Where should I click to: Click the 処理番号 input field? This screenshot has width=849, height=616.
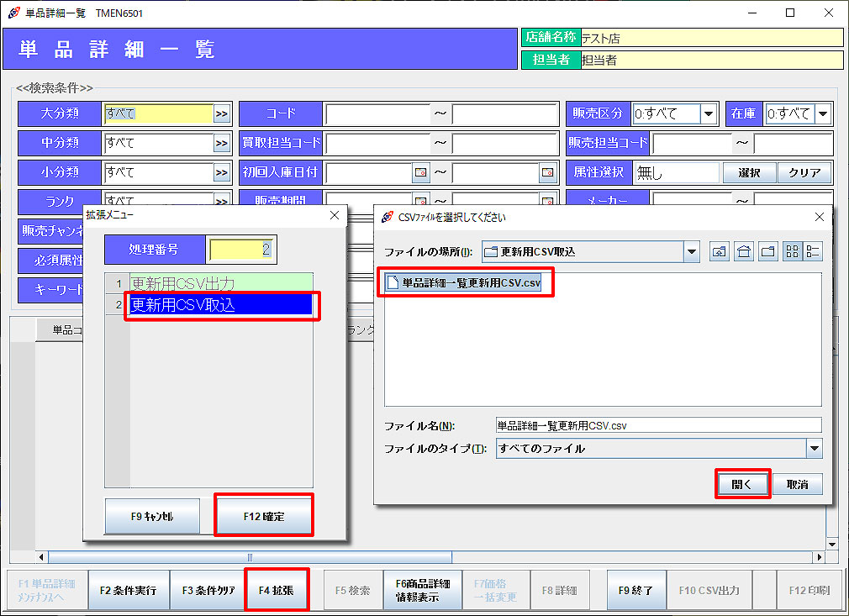tap(241, 250)
